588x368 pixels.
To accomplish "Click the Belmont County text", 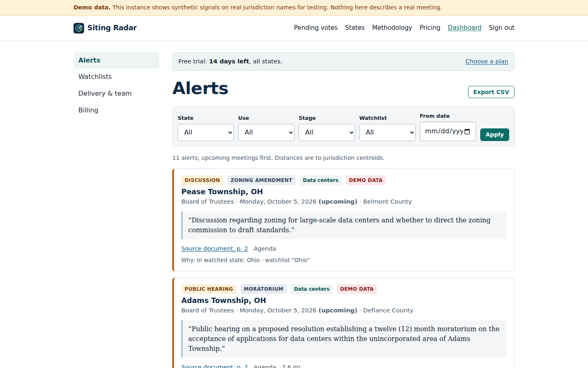I will 388,202.
